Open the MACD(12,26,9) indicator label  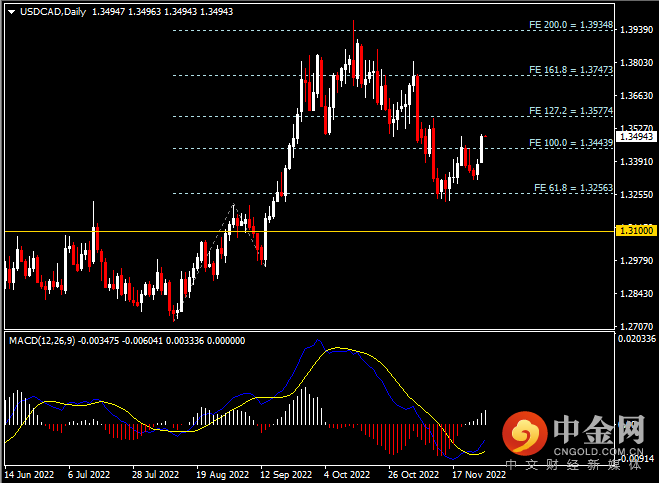42,340
